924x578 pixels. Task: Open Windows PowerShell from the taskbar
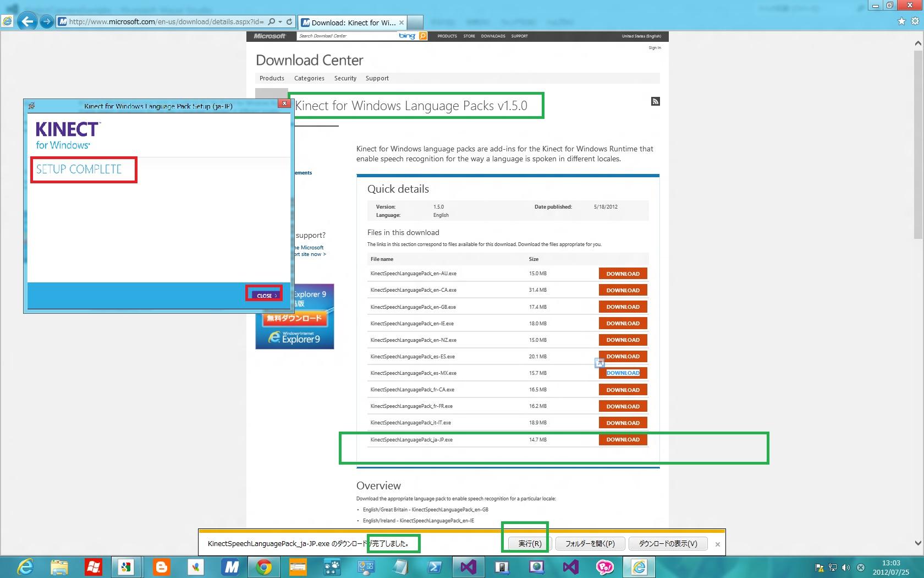click(x=434, y=567)
